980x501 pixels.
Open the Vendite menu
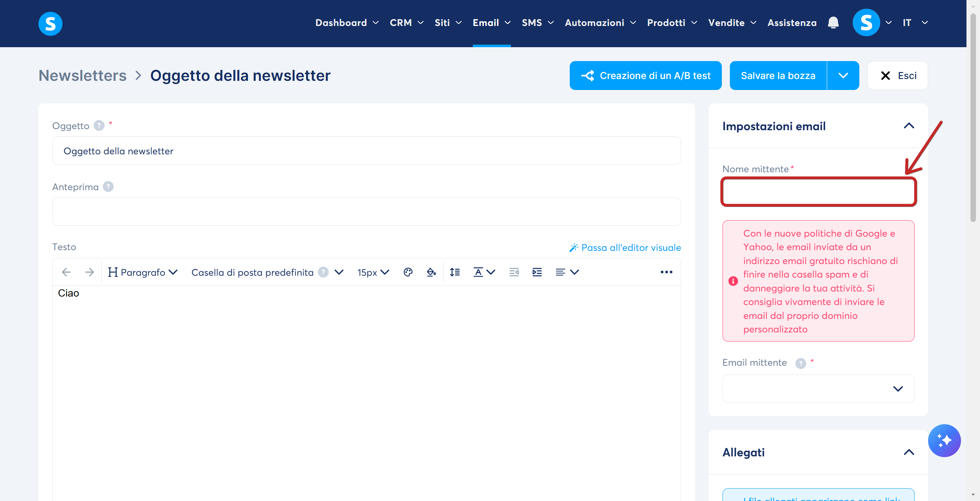click(732, 23)
